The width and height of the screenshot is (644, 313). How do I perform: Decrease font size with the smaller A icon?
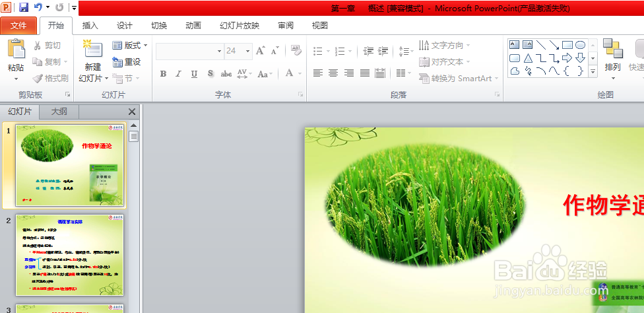[x=274, y=51]
